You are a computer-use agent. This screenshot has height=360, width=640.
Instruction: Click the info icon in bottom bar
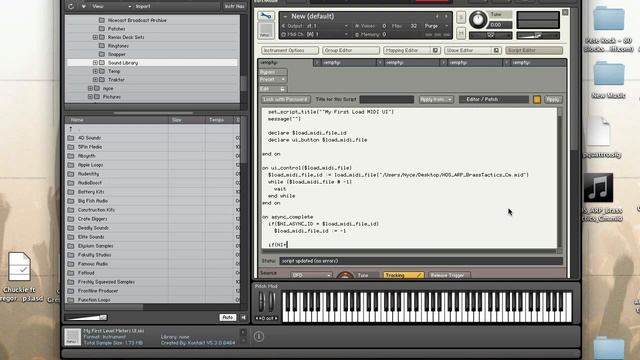point(259,337)
